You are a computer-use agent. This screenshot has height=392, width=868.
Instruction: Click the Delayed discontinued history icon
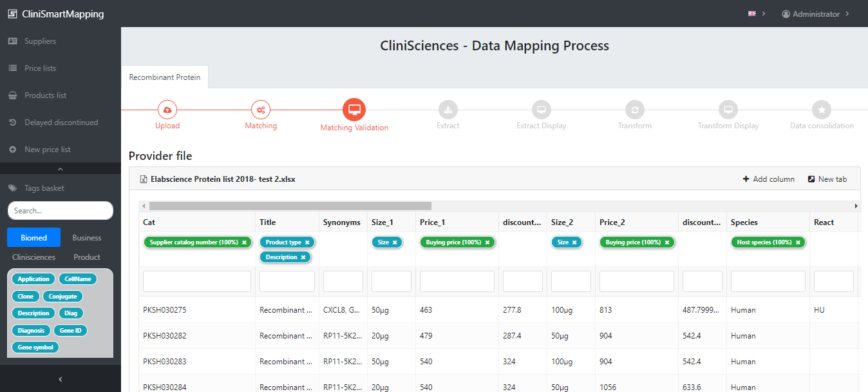coord(12,122)
